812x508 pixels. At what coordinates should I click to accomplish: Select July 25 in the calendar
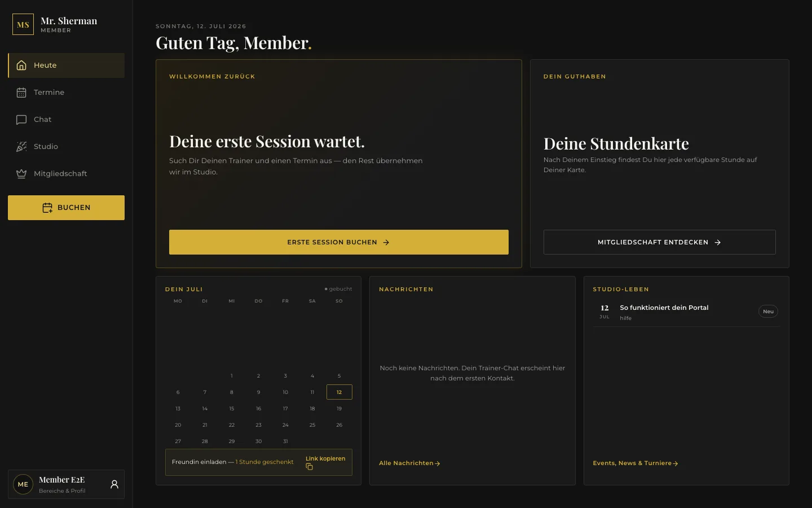312,425
